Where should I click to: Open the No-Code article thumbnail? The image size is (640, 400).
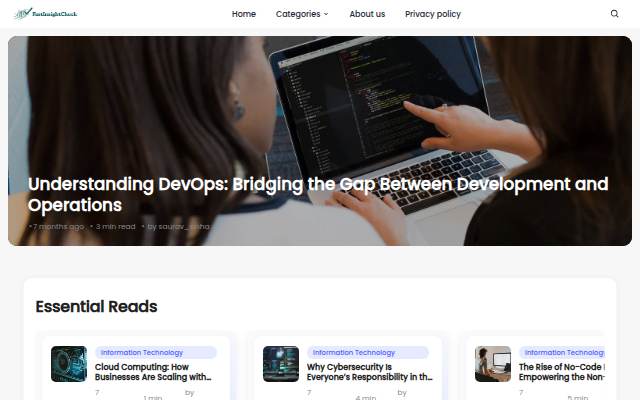coord(493,364)
